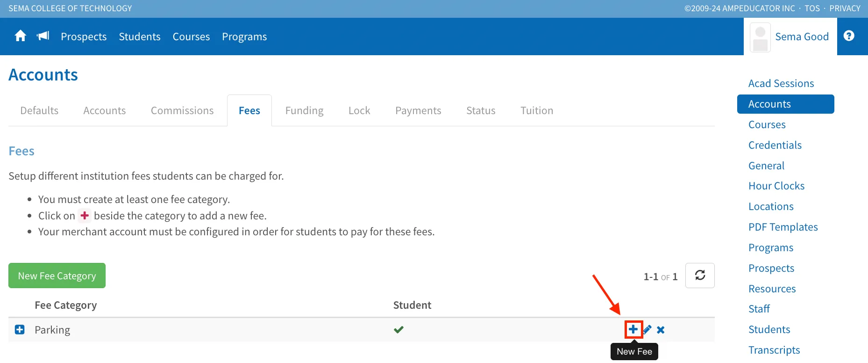Refresh the fee category list
Screen dimensions: 868x363
pyautogui.click(x=700, y=276)
